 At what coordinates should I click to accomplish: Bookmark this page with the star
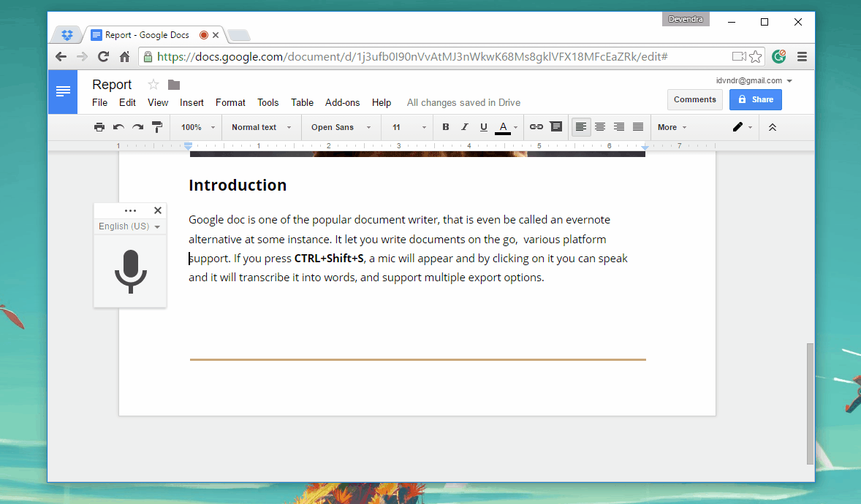[x=756, y=56]
